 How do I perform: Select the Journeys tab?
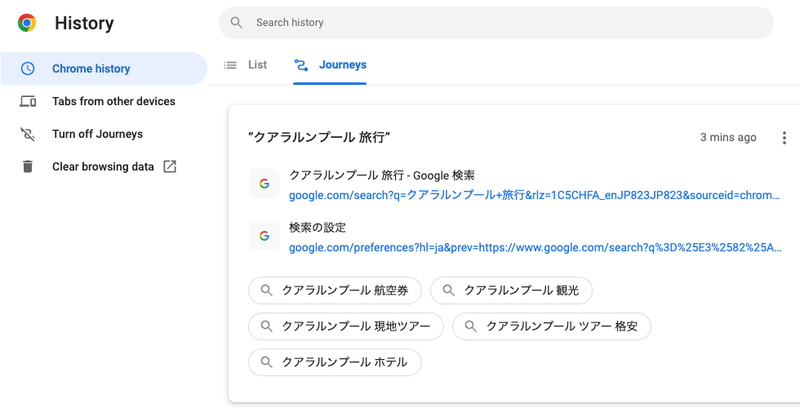point(331,65)
